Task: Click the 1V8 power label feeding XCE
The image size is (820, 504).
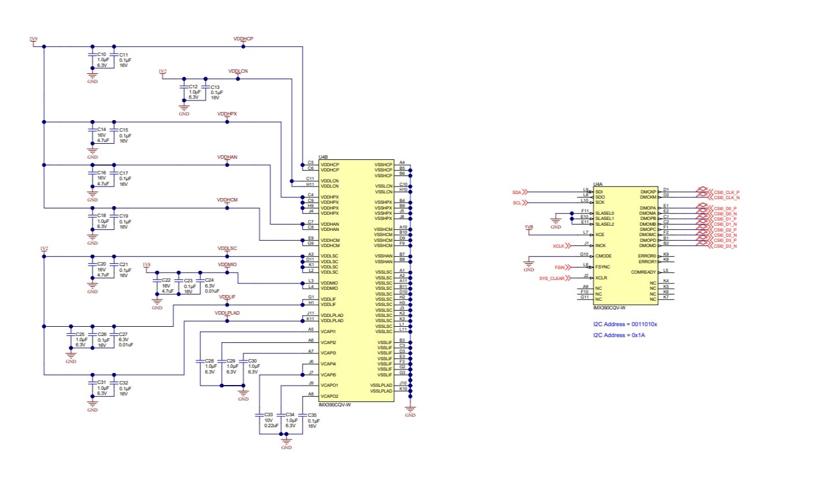Action: pos(529,227)
